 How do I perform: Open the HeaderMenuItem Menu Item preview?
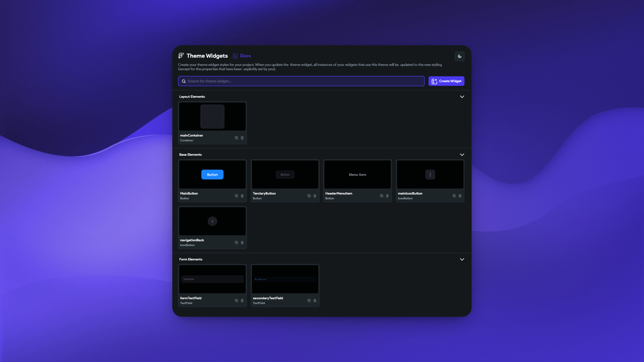357,174
